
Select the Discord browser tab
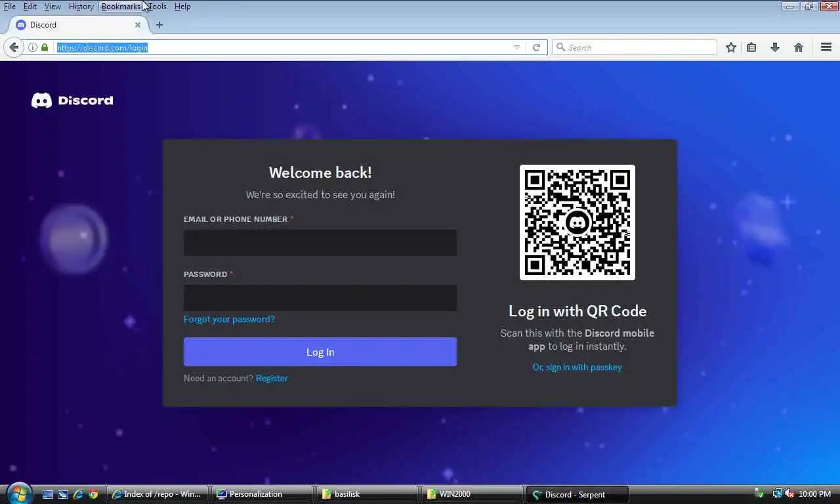pyautogui.click(x=77, y=25)
